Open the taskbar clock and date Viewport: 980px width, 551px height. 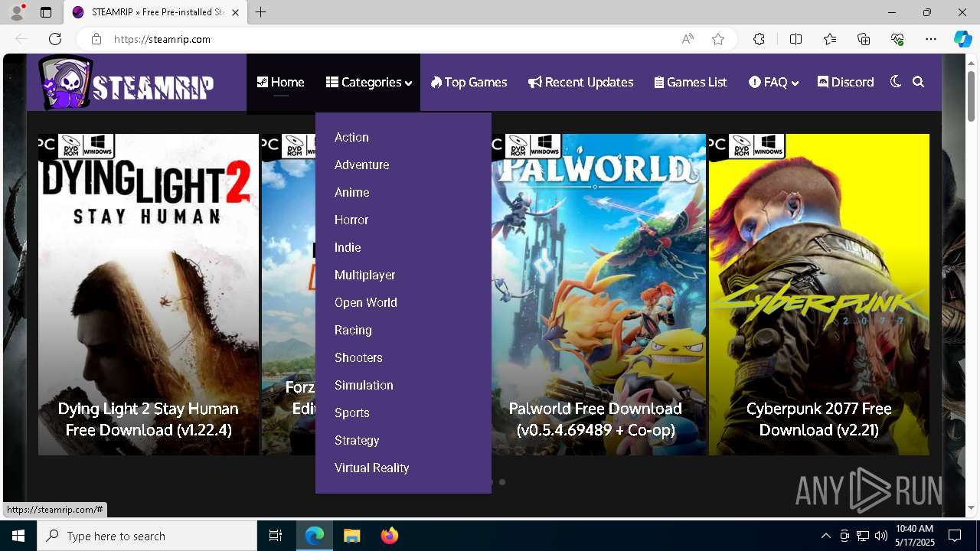(x=915, y=536)
